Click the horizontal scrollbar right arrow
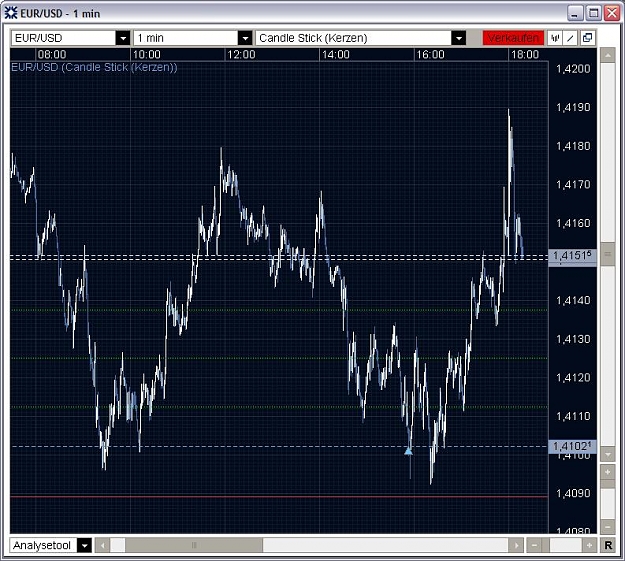Screen dimensions: 625x561 516,545
